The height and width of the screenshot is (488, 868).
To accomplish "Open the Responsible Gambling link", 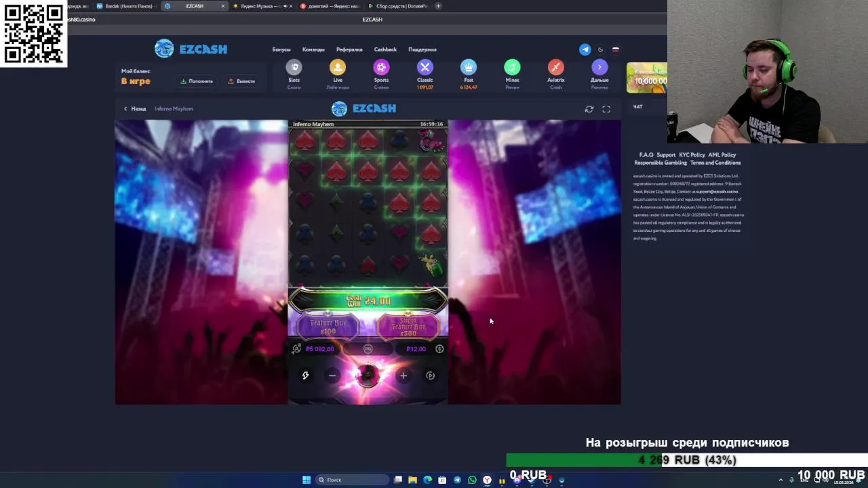I will pyautogui.click(x=660, y=163).
